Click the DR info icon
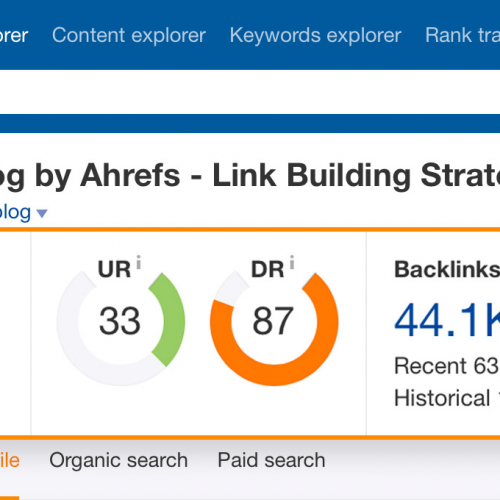 (292, 262)
